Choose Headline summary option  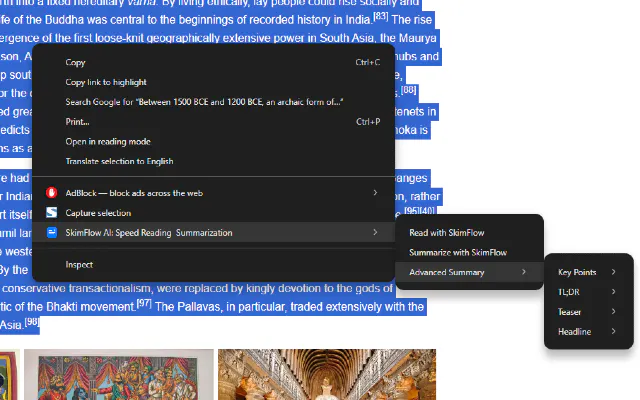pyautogui.click(x=589, y=331)
